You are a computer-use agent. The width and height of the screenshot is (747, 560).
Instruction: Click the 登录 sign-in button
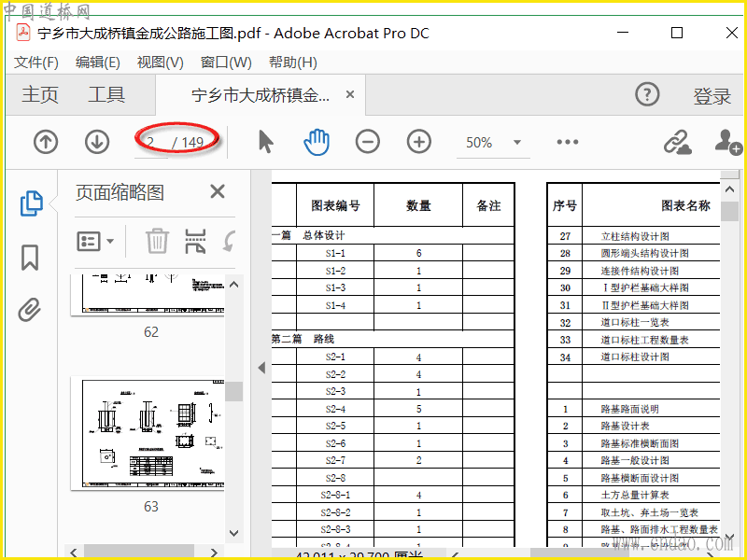(712, 96)
